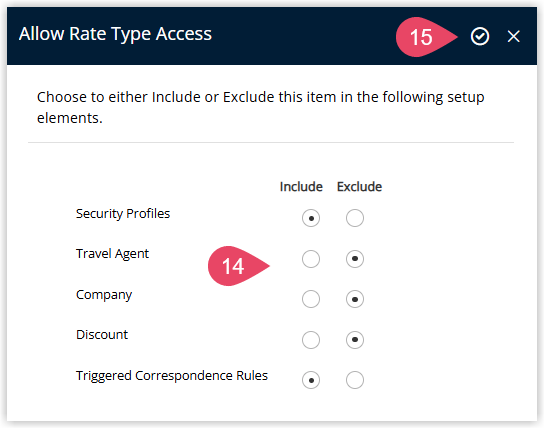
Task: Mark Discount as Include
Action: pos(311,340)
